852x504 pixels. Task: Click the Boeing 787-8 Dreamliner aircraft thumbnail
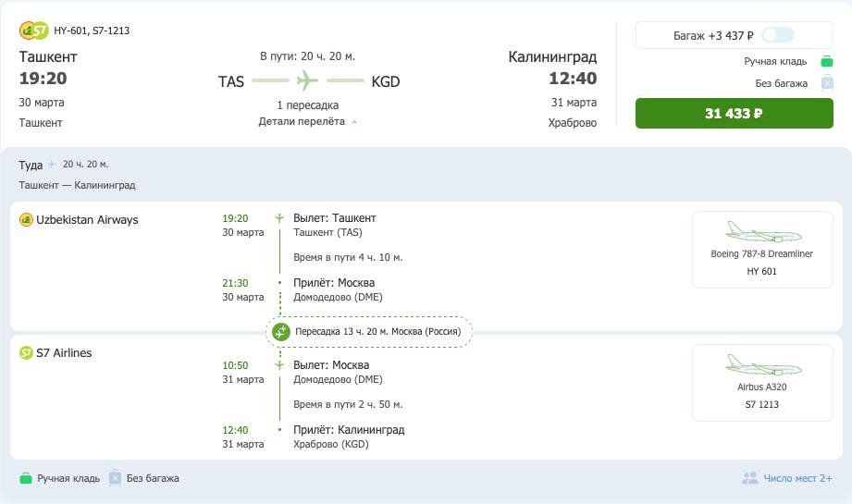pyautogui.click(x=761, y=232)
